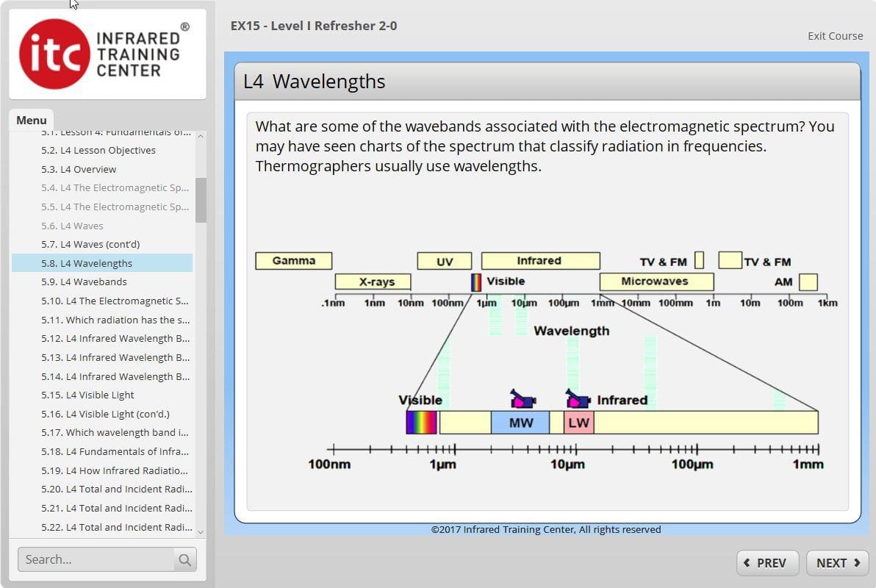
Task: Click the blue MW band box
Action: 520,423
